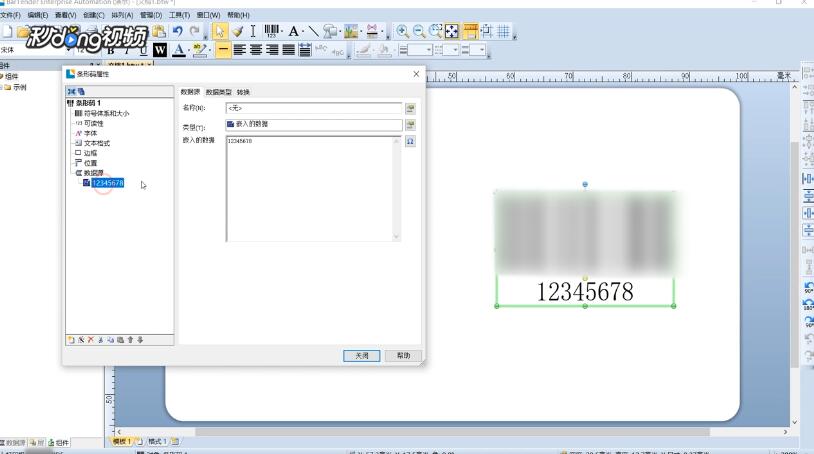Open the 工具(T) menu

[179, 15]
